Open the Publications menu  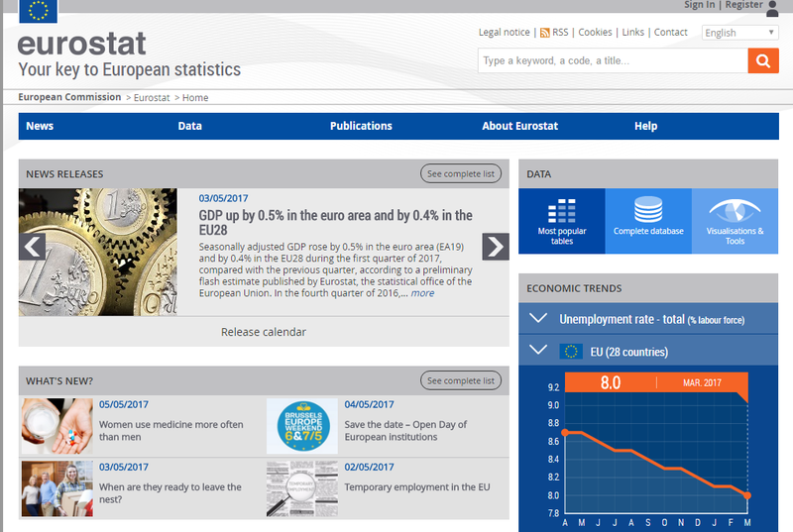point(361,126)
